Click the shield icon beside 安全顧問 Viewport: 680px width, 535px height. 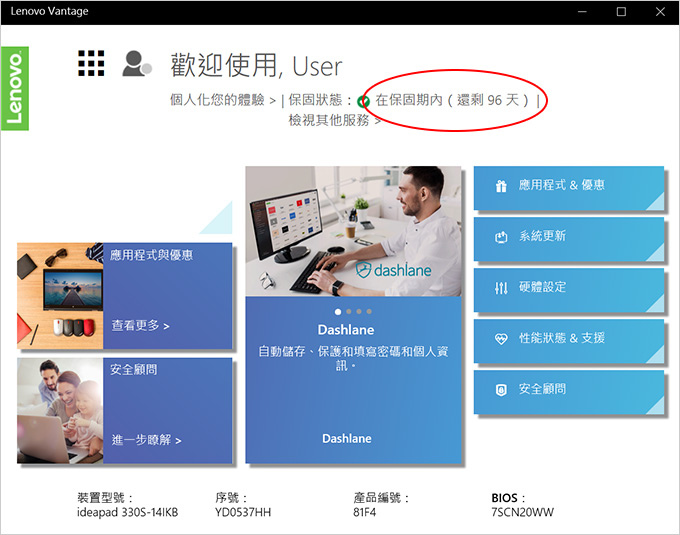(x=501, y=390)
